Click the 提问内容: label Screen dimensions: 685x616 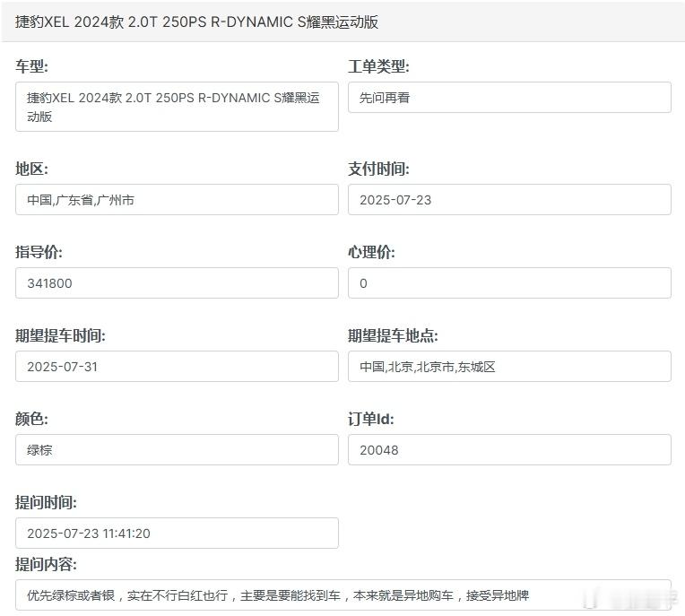[46, 565]
